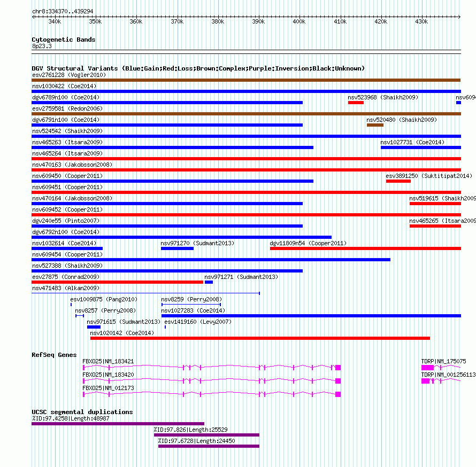This screenshot has height=467, width=476.
Task: Click the dgv6791n100 (Coe2014) label
Action: [66, 120]
